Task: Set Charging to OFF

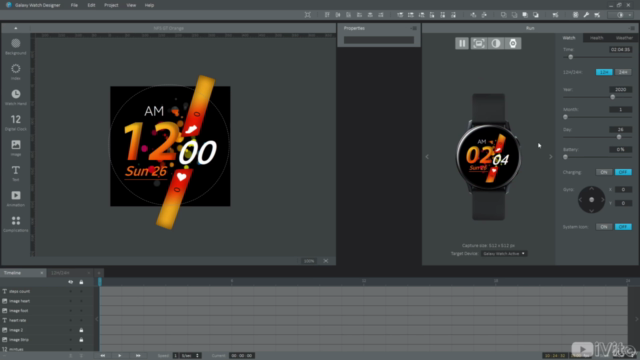Action: tap(623, 172)
